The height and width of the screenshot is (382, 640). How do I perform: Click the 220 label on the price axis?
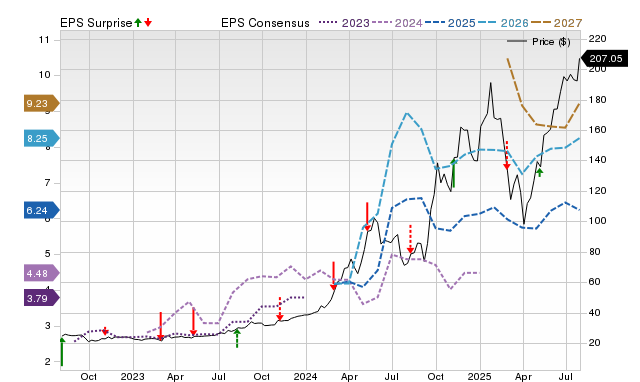[598, 39]
